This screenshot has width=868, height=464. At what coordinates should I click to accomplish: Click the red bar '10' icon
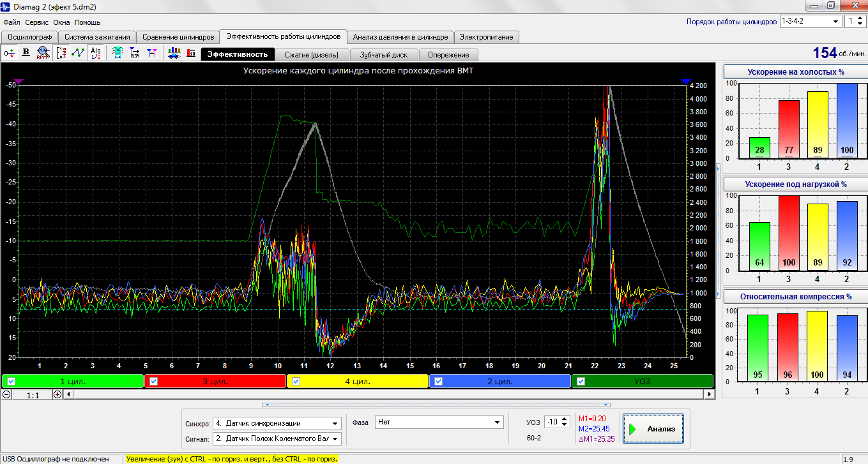tap(190, 53)
